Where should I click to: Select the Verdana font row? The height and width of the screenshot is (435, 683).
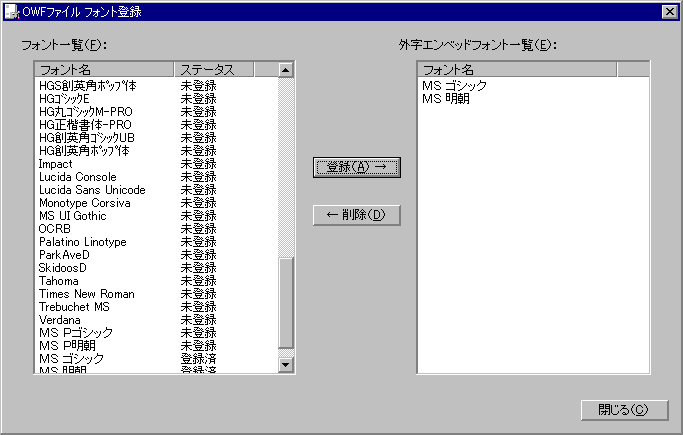click(60, 320)
